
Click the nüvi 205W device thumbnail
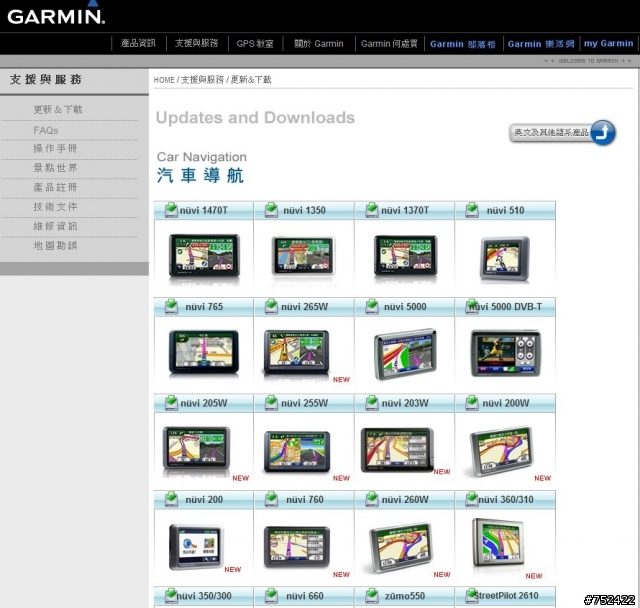point(196,448)
